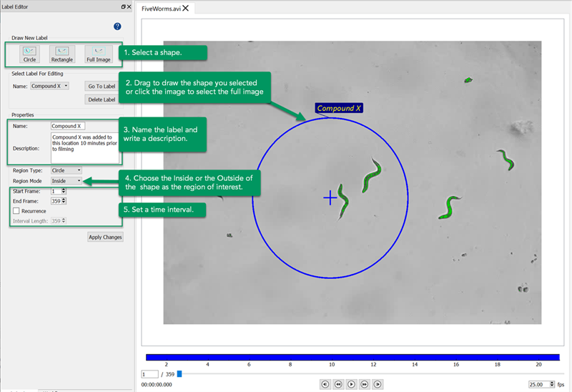Click the End Frame value field
The image size is (572, 392).
pyautogui.click(x=56, y=201)
